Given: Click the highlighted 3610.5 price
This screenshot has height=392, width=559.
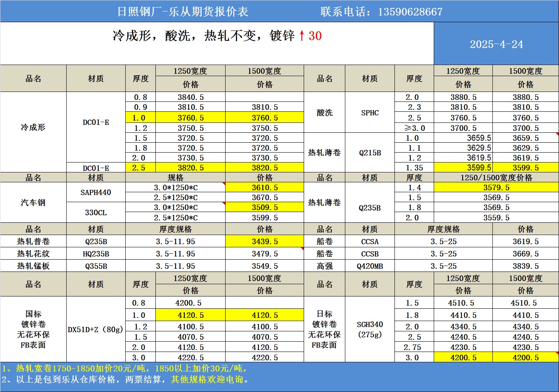Looking at the screenshot, I should coord(264,187).
